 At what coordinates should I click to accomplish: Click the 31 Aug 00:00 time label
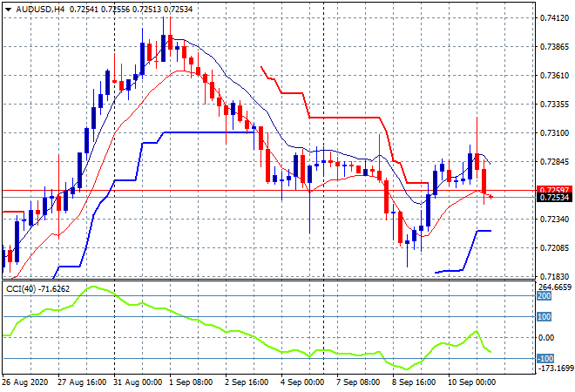pos(139,382)
